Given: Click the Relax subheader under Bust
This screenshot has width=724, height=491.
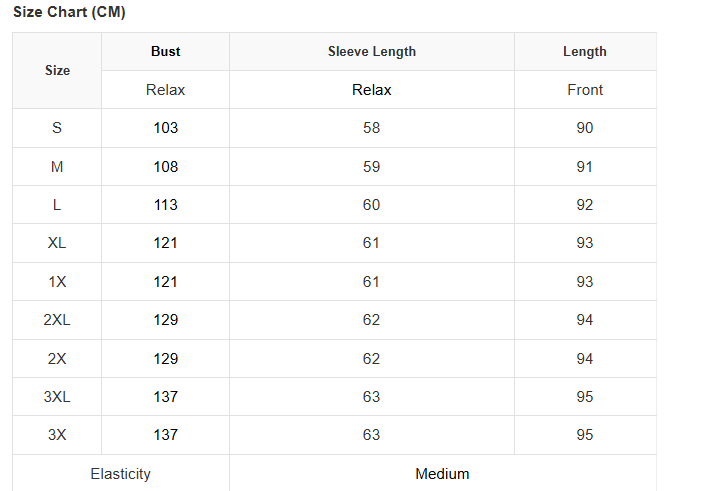Looking at the screenshot, I should [166, 90].
